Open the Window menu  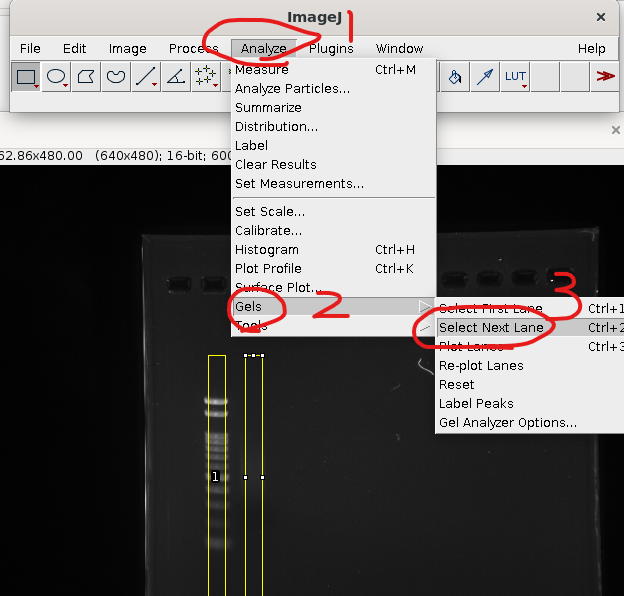click(400, 49)
